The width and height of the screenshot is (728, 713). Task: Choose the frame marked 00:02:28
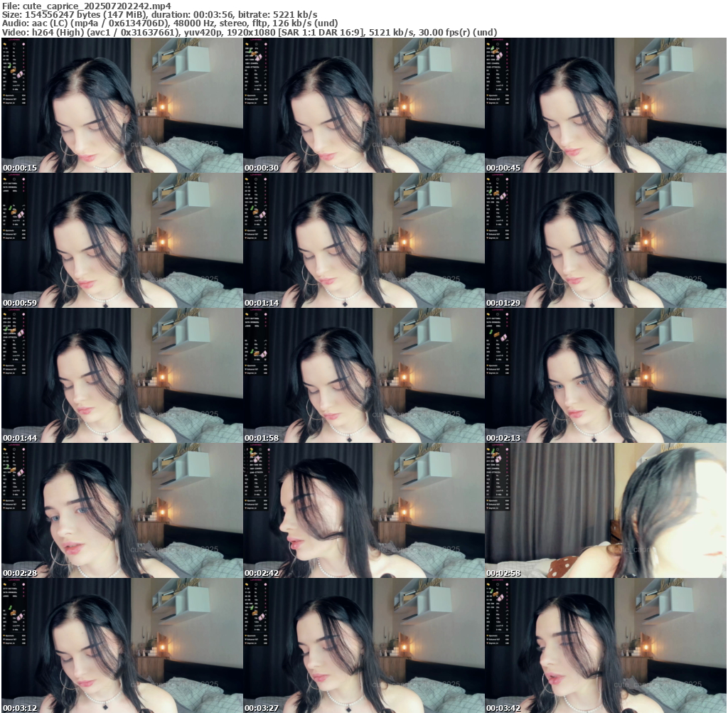(122, 510)
